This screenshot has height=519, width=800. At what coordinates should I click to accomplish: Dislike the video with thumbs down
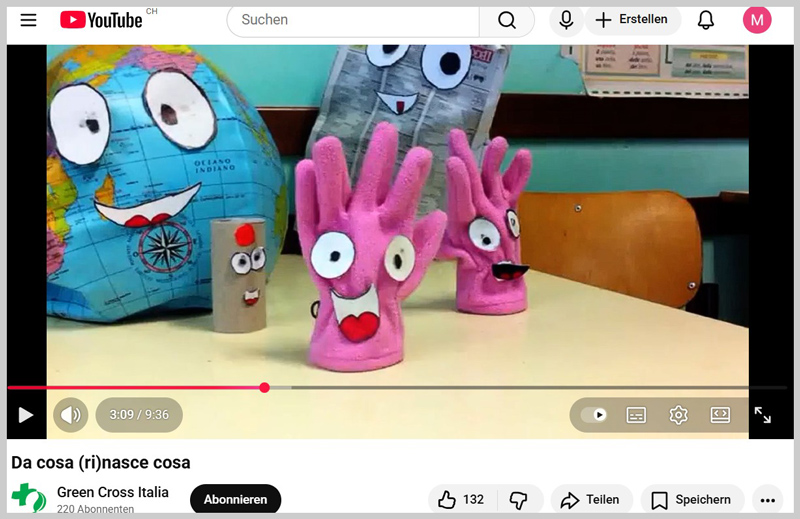(x=518, y=499)
